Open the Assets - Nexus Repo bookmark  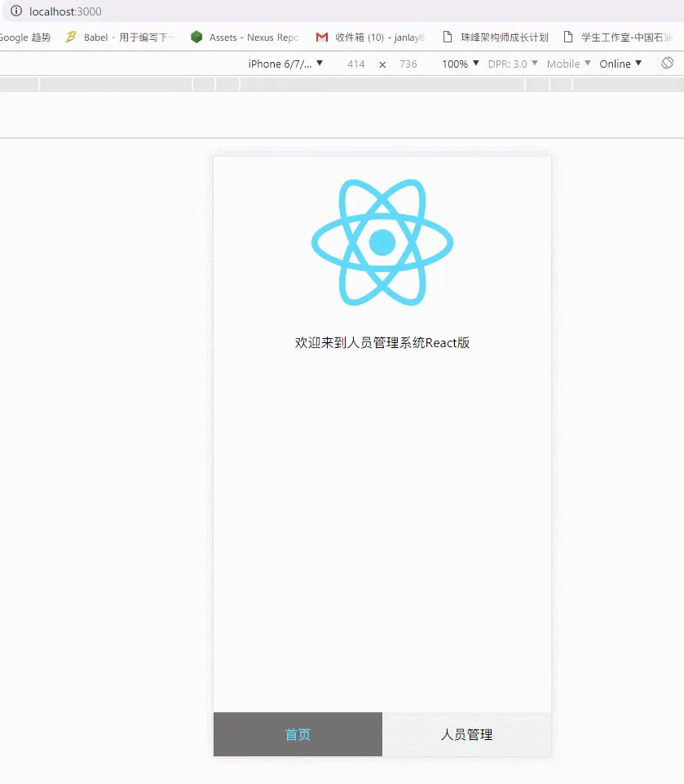[x=245, y=37]
